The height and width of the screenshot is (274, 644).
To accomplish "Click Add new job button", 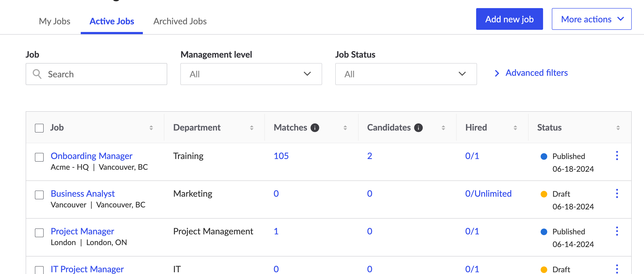I will click(509, 19).
